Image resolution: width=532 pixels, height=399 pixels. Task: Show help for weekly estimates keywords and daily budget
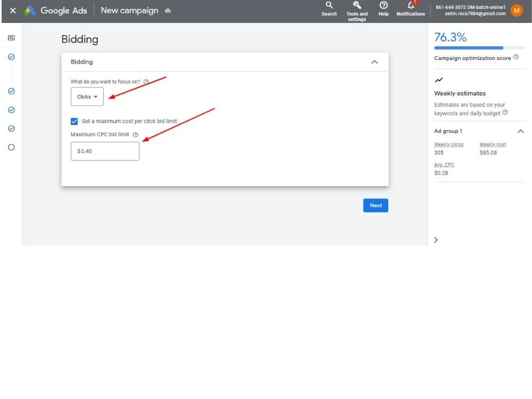click(505, 113)
